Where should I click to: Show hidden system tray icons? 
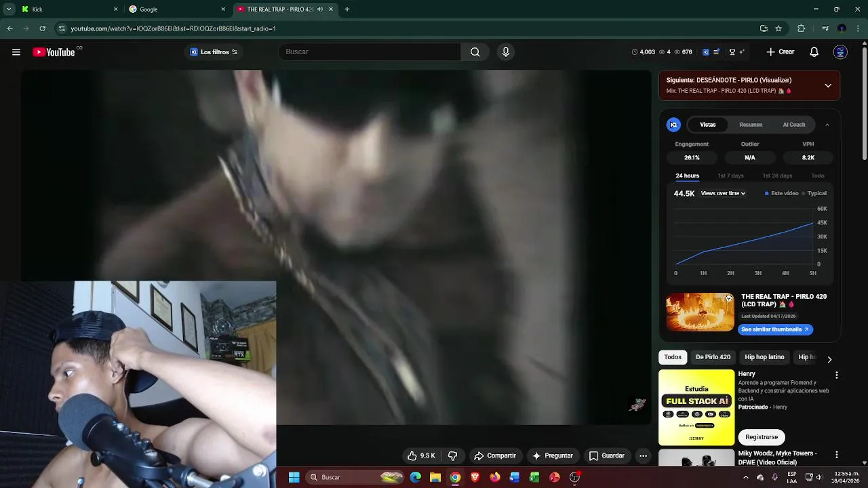coord(746,477)
